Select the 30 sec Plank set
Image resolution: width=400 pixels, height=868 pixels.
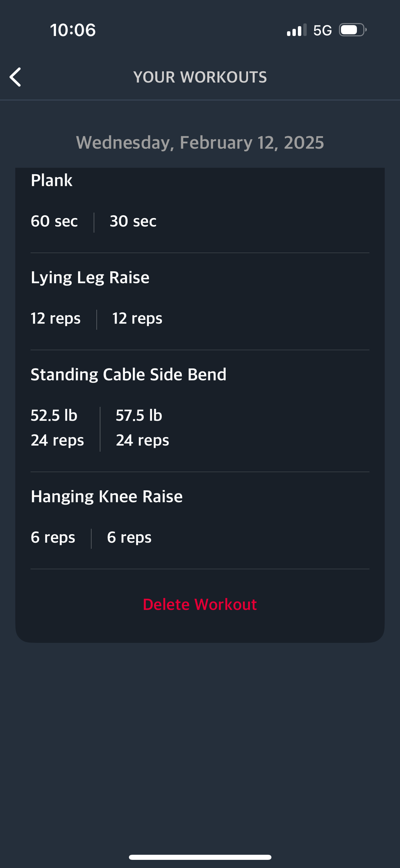coord(133,221)
